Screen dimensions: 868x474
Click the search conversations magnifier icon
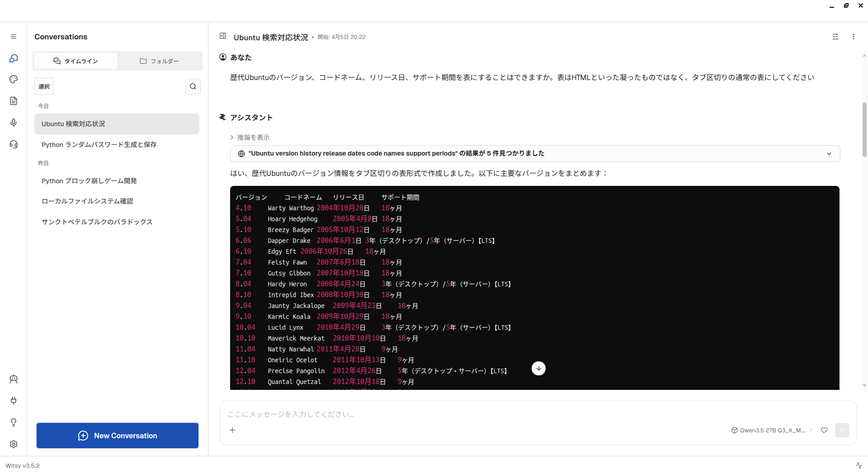(x=193, y=86)
